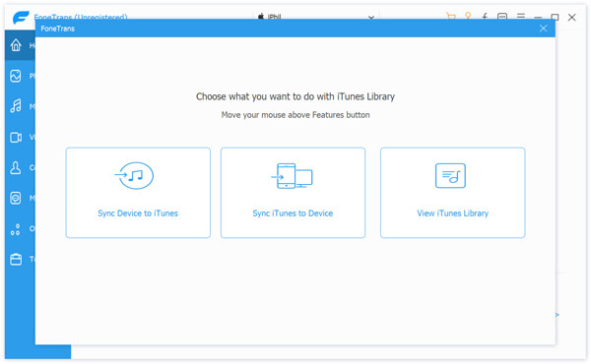
Task: Click the Apple logo beside device name
Action: (261, 17)
